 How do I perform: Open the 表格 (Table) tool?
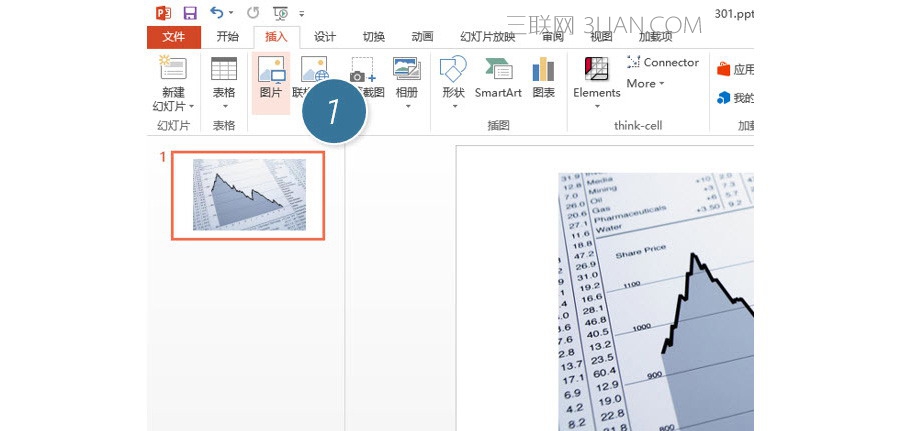coord(224,71)
